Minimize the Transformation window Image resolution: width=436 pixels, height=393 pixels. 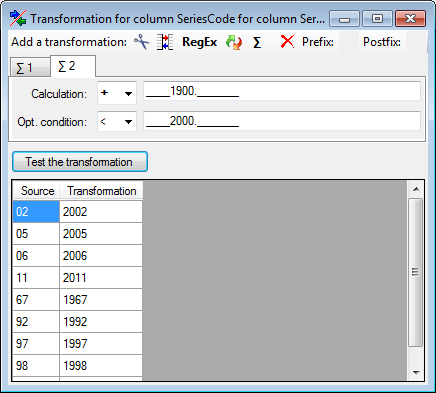coord(344,19)
